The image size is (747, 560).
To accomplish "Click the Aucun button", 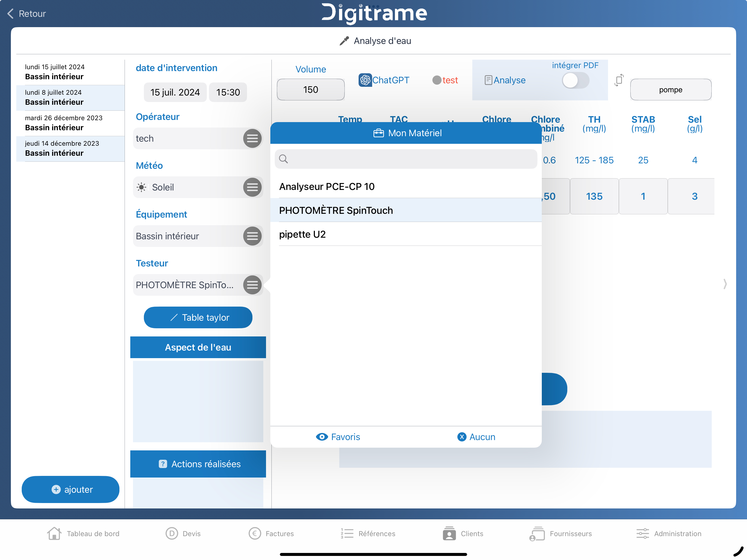I will (476, 437).
